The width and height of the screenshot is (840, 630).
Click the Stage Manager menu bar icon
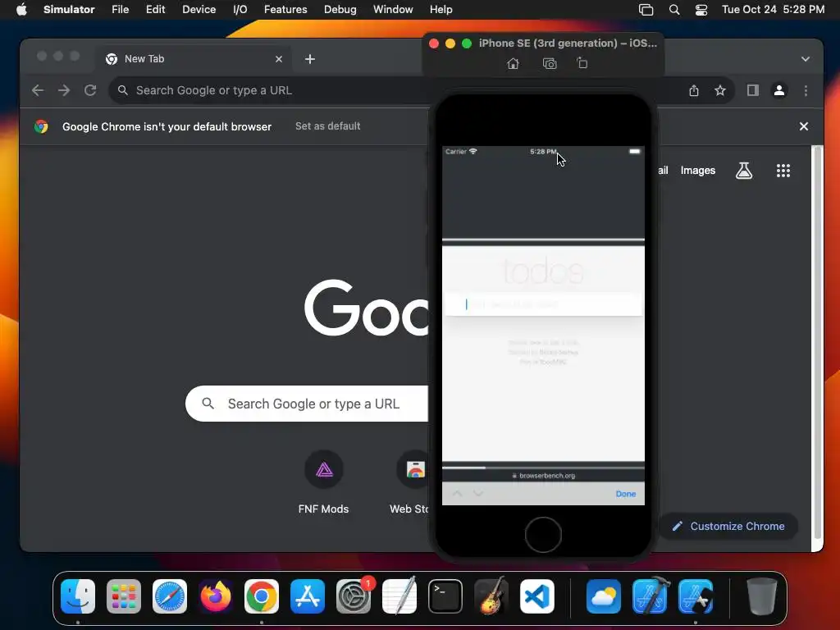pyautogui.click(x=646, y=10)
